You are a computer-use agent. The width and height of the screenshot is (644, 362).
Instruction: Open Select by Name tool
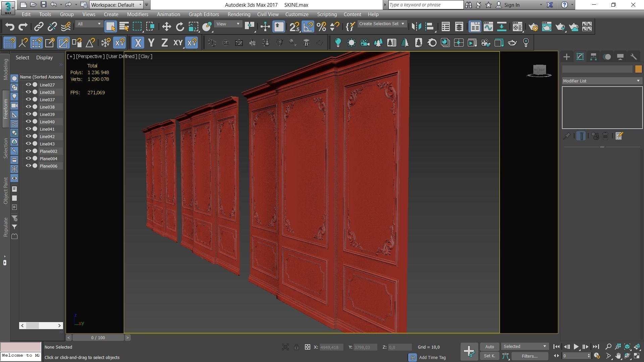(124, 27)
